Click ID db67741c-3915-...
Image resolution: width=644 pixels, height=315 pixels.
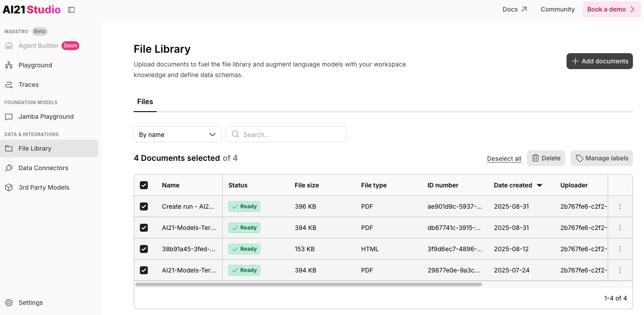click(455, 228)
